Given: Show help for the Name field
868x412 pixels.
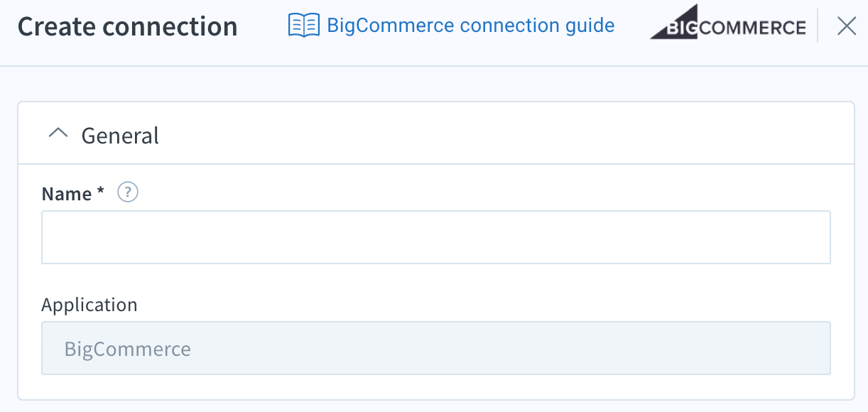Looking at the screenshot, I should coord(128,193).
